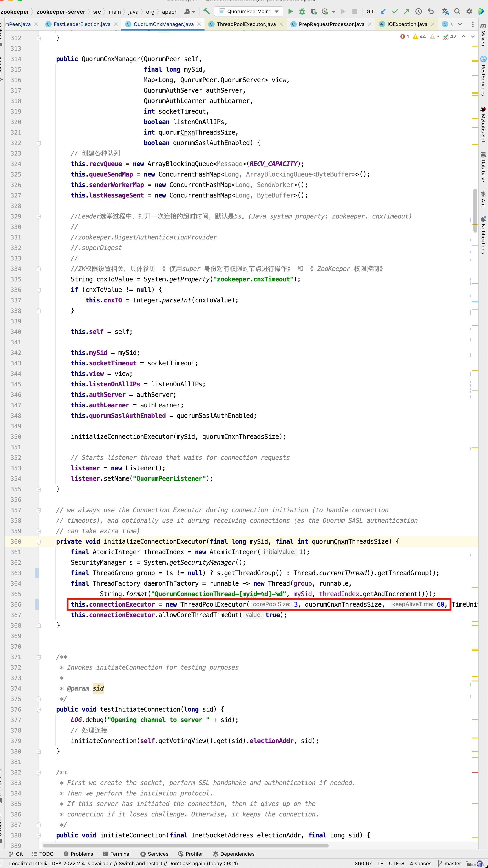
Task: Jump to next highlighted error arrow
Action: (473, 37)
